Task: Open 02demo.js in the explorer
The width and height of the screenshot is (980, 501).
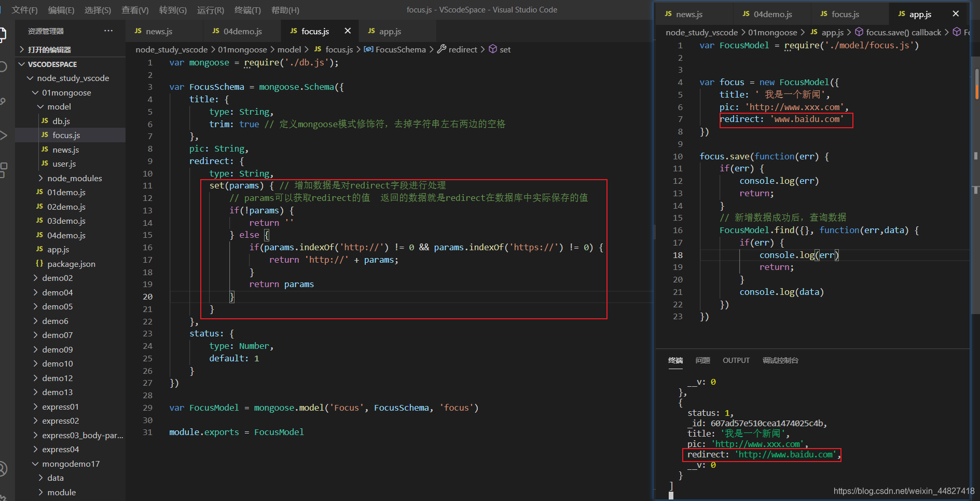Action: tap(71, 207)
